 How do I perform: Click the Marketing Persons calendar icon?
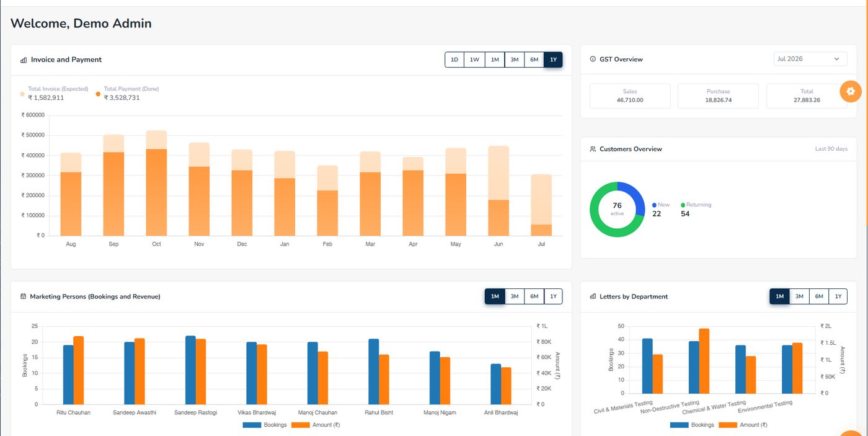24,296
